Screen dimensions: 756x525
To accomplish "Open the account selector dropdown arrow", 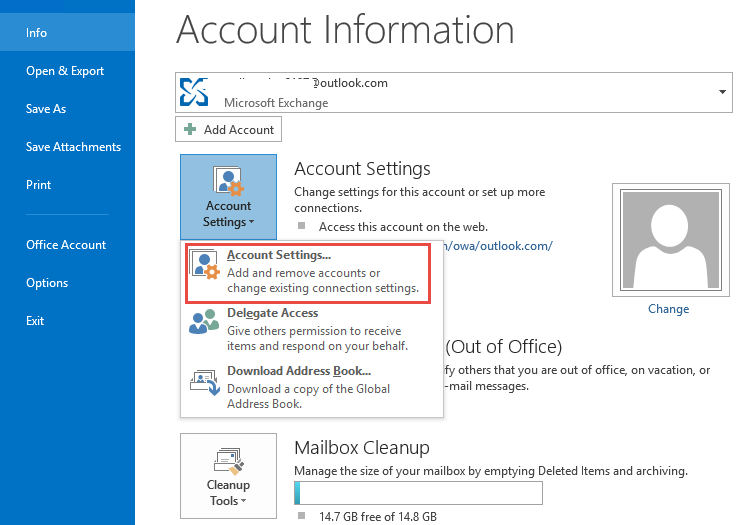I will (722, 92).
